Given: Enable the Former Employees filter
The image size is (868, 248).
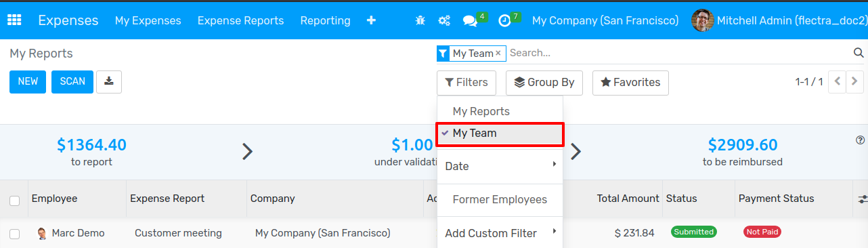Looking at the screenshot, I should tap(500, 200).
